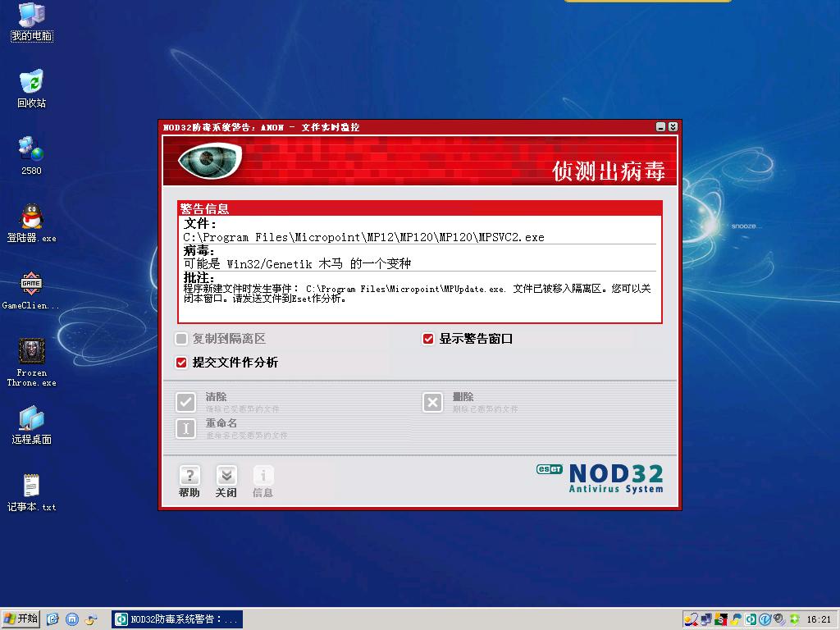Select the Frozen Throne.exe desktop icon

pos(32,363)
